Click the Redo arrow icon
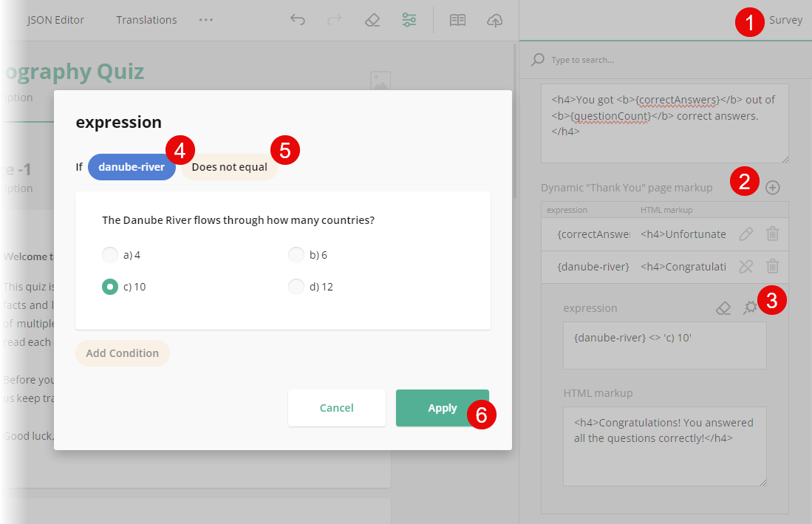The width and height of the screenshot is (812, 524). (x=335, y=20)
